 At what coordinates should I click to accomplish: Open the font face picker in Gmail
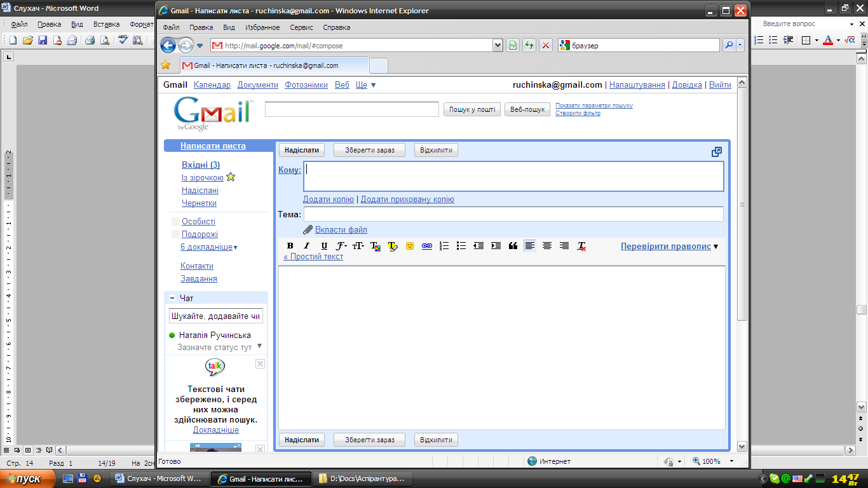pos(341,247)
